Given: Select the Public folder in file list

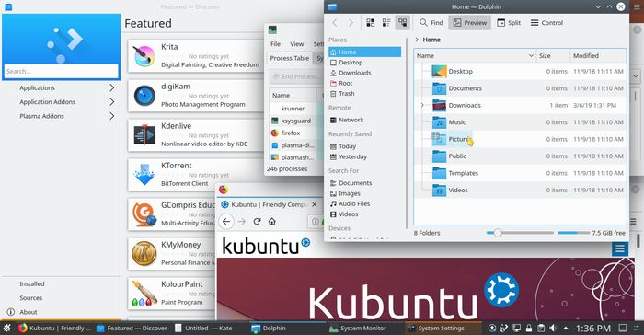Looking at the screenshot, I should 457,156.
